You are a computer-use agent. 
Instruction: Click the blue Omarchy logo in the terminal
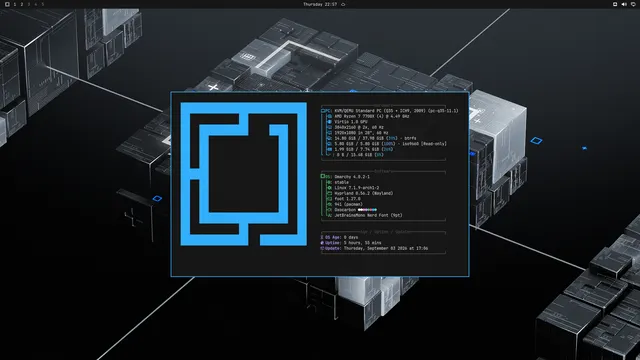[x=244, y=174]
